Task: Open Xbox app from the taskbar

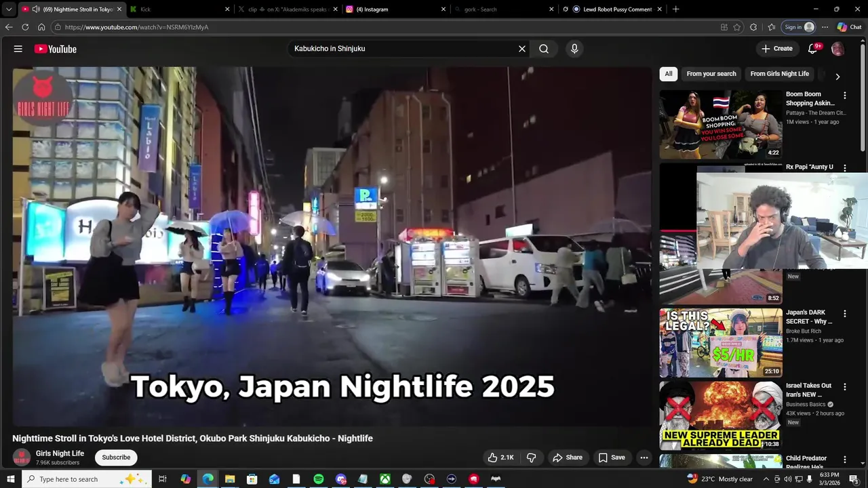Action: 385,479
